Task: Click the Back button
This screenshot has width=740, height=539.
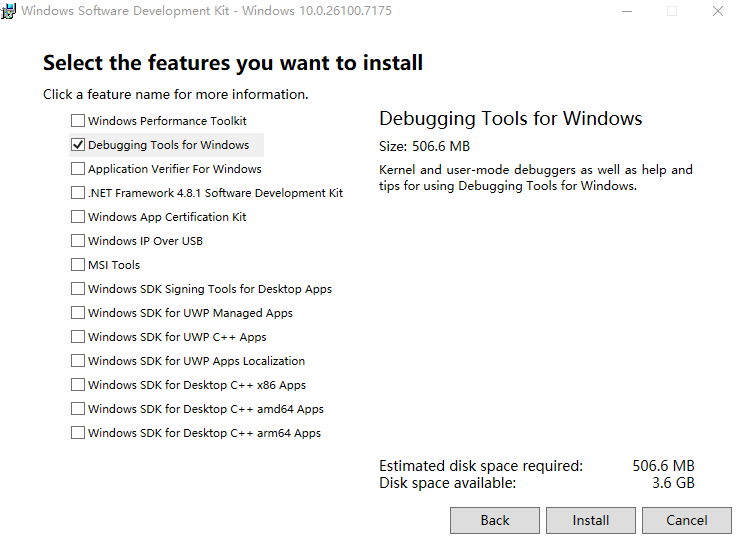Action: coord(495,520)
